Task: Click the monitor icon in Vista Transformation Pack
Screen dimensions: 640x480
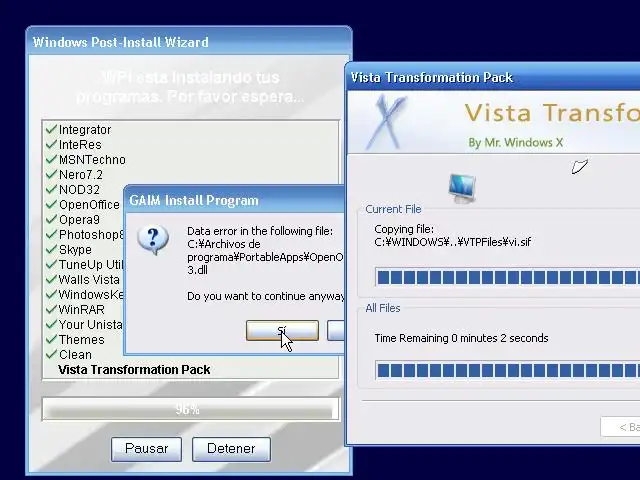Action: pyautogui.click(x=462, y=188)
